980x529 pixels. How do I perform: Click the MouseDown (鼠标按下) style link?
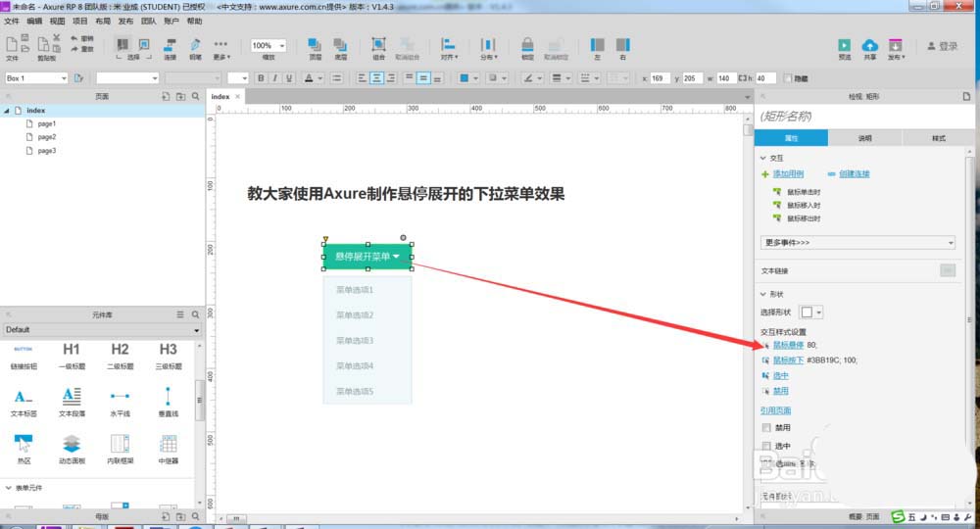[788, 361]
